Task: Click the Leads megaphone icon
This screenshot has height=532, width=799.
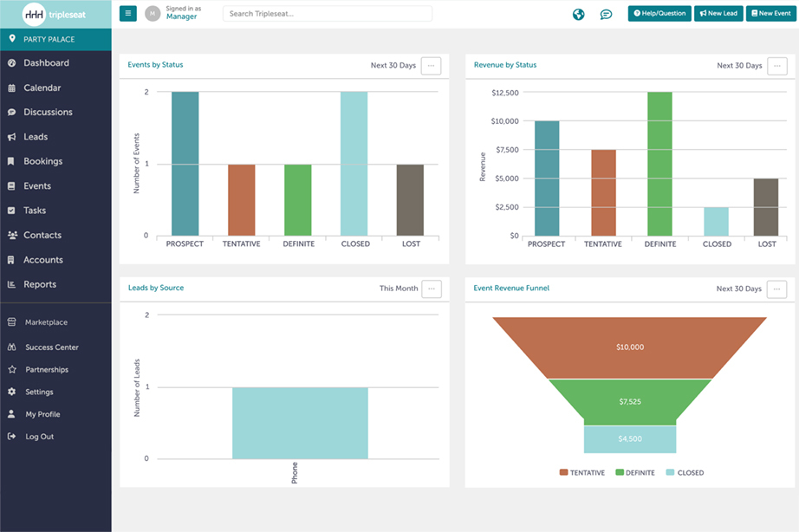Action: (x=12, y=137)
